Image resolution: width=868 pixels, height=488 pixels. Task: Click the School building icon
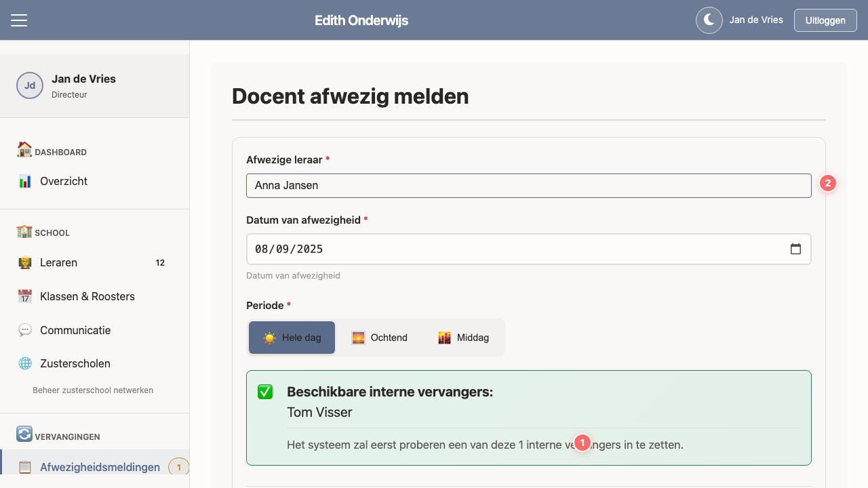pyautogui.click(x=24, y=231)
